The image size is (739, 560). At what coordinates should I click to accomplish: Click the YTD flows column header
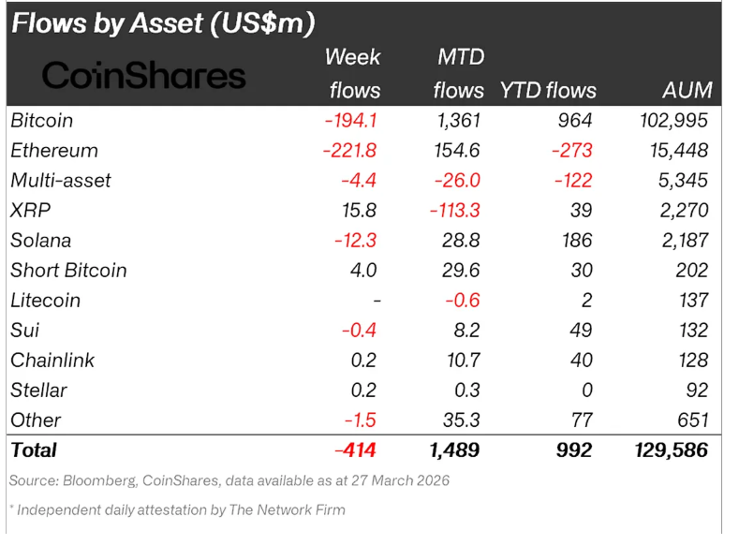tap(548, 90)
